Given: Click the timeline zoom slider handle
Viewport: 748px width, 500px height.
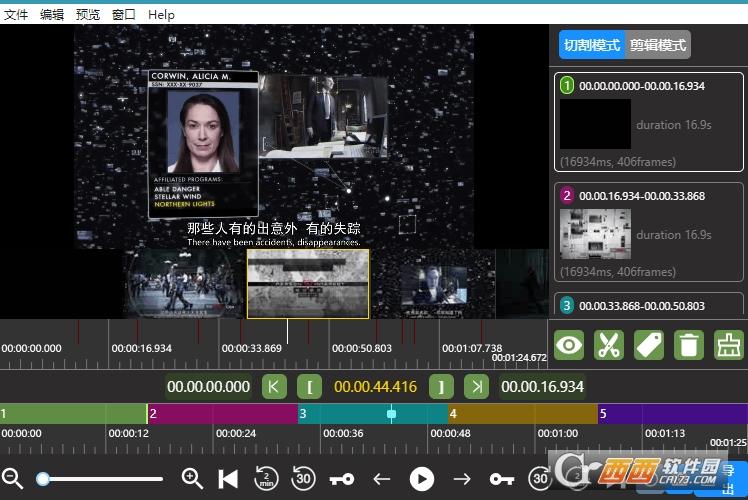Looking at the screenshot, I should (43, 479).
